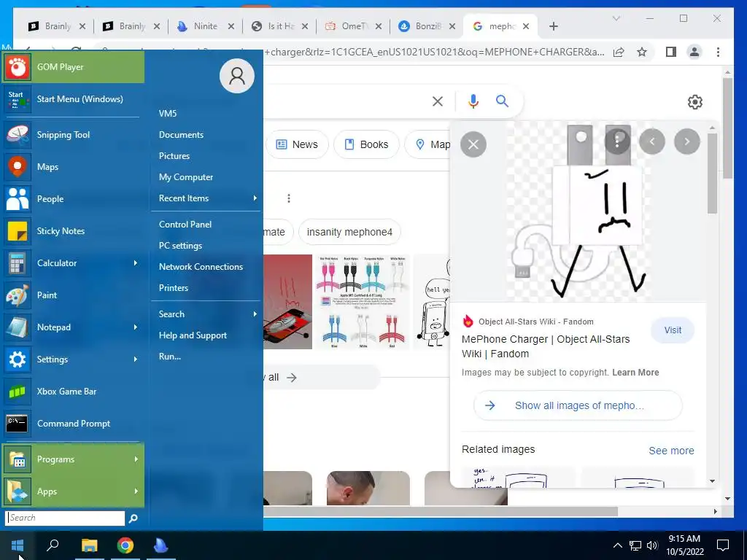
Task: Expand Calculator jump list arrow
Action: pyautogui.click(x=135, y=262)
